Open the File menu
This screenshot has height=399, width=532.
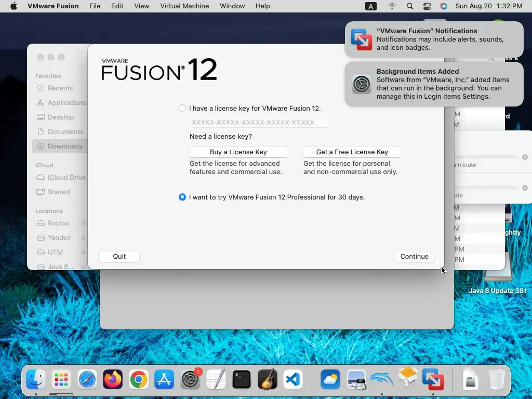[95, 6]
